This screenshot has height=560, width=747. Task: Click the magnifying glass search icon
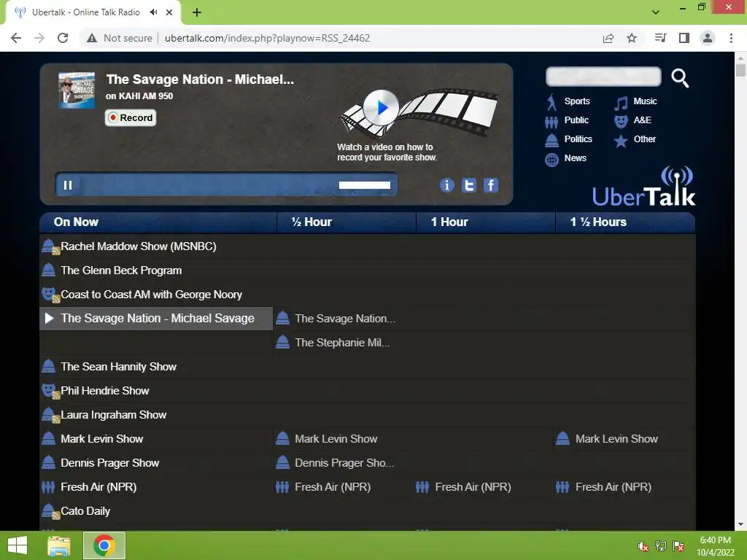680,77
